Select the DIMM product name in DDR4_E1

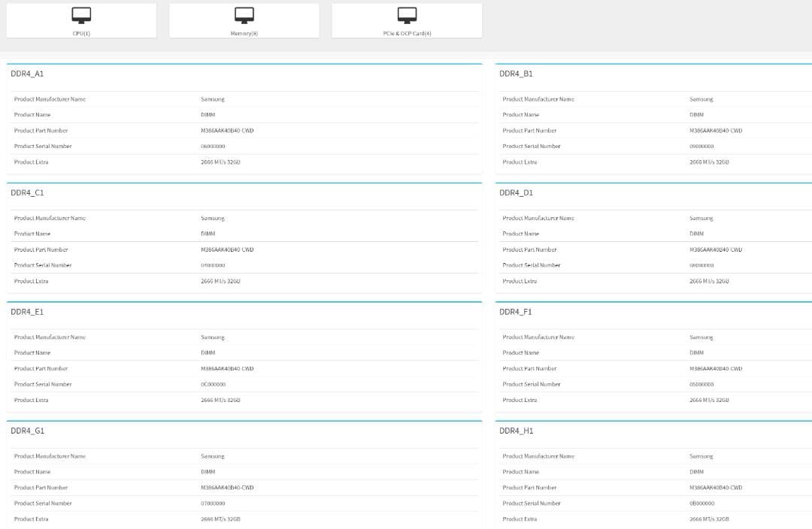coord(208,353)
